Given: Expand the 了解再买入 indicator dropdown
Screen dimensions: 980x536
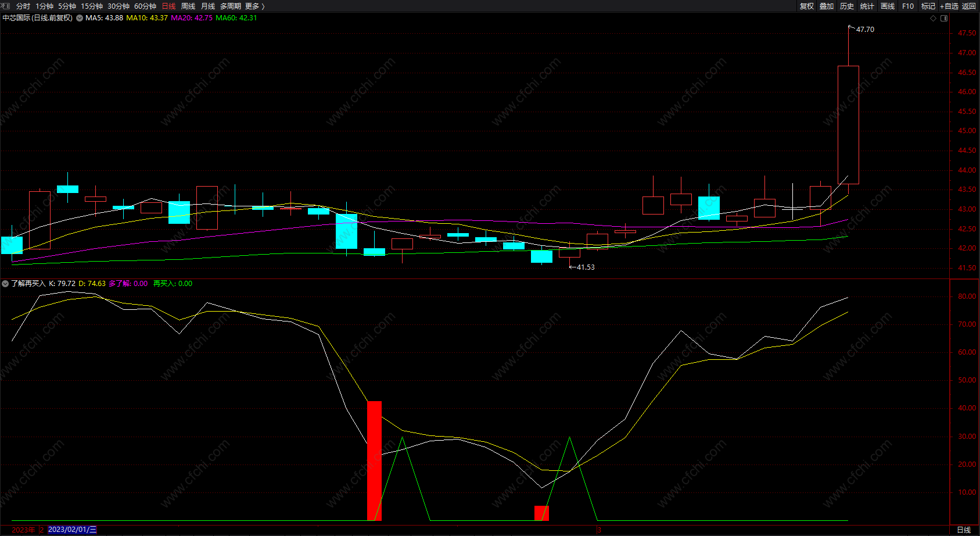Looking at the screenshot, I should pos(5,284).
